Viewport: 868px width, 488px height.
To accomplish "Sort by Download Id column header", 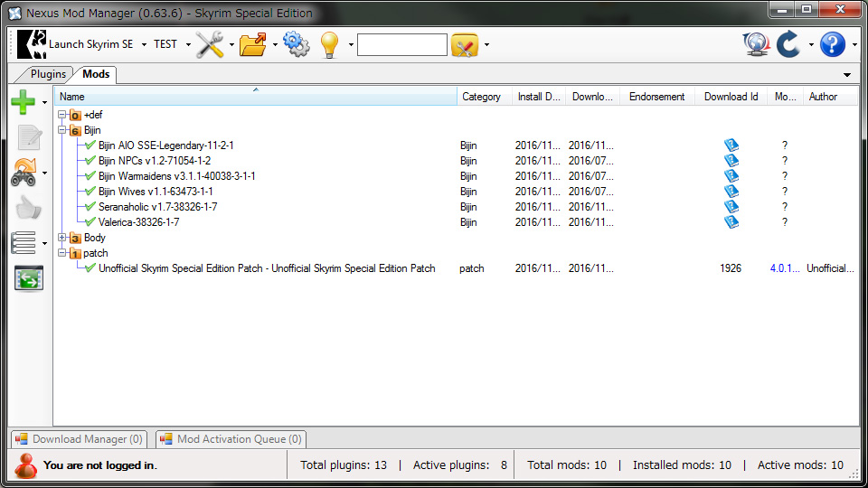I will tap(731, 97).
